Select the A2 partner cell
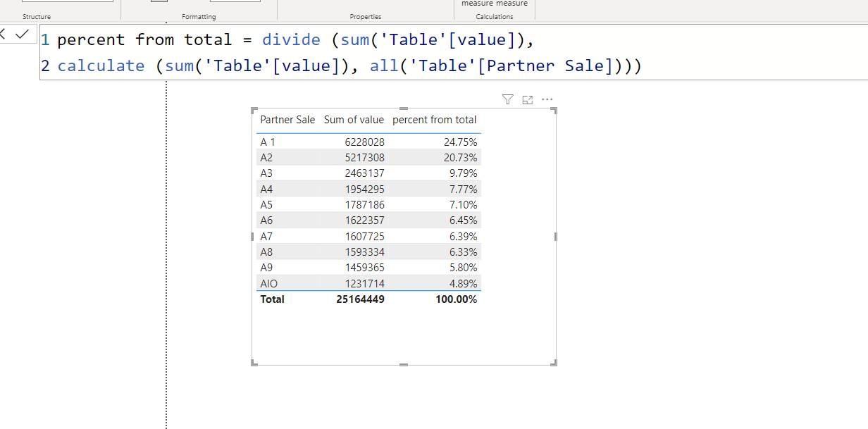The image size is (868, 429). (x=266, y=158)
